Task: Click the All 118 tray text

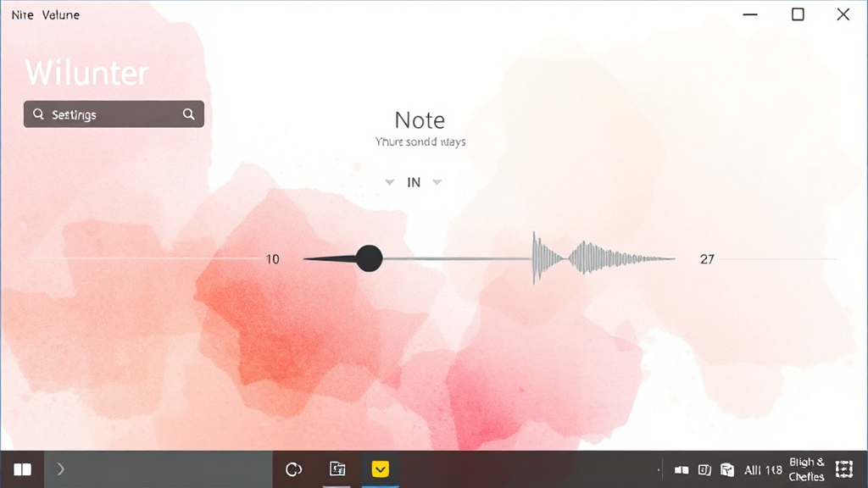Action: click(763, 470)
